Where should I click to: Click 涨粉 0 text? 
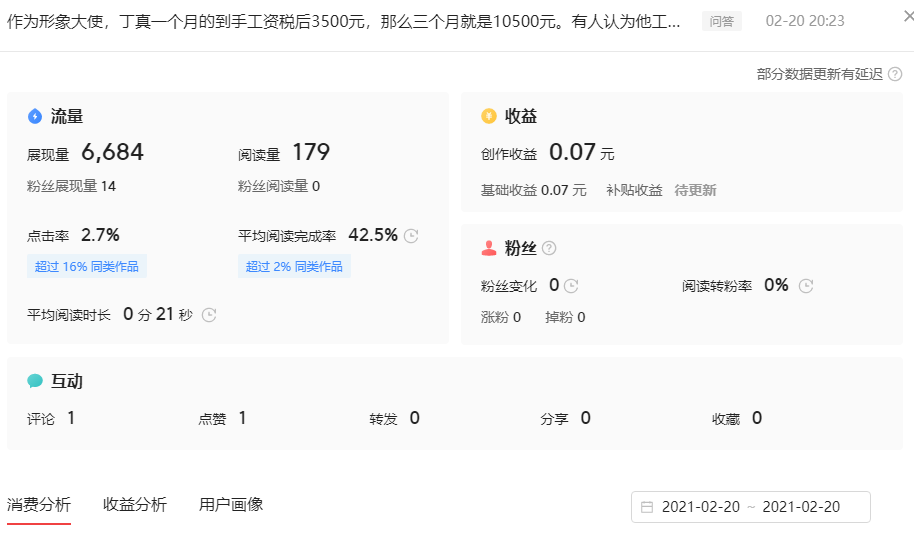pos(501,317)
